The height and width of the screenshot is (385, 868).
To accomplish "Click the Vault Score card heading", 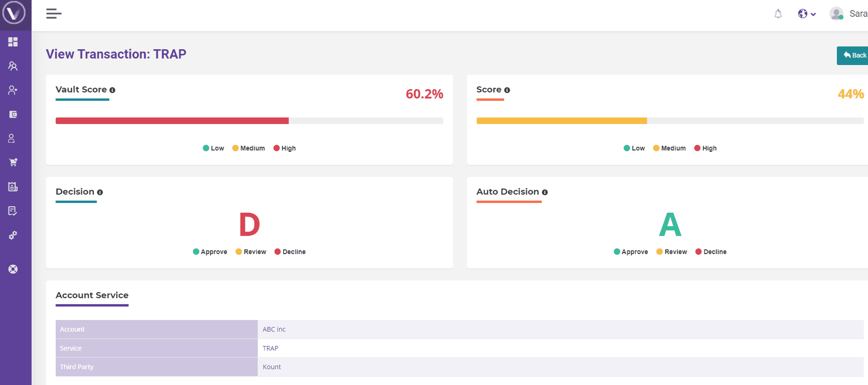I will pyautogui.click(x=81, y=90).
